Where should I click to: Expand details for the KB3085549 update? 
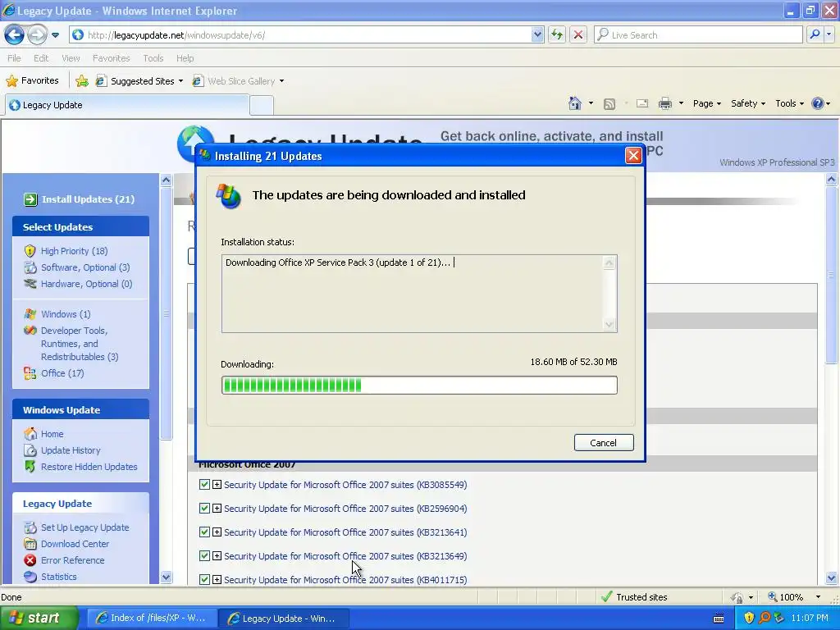pos(217,484)
